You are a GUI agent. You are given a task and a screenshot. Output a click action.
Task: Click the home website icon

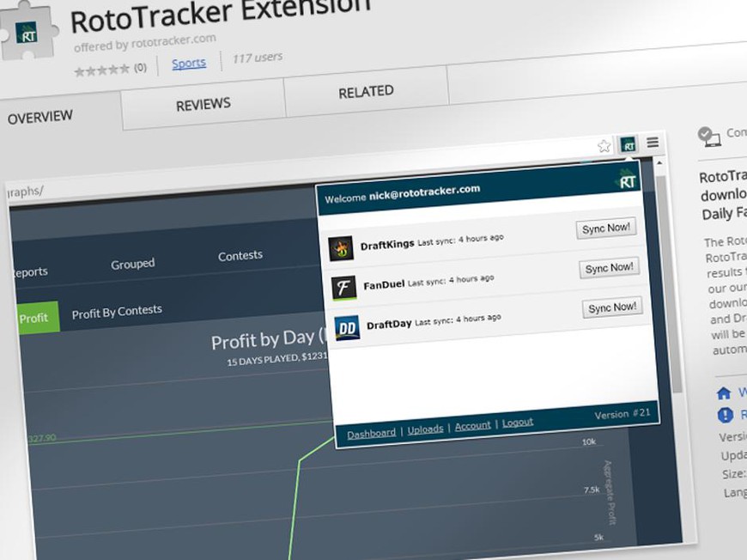click(x=724, y=393)
